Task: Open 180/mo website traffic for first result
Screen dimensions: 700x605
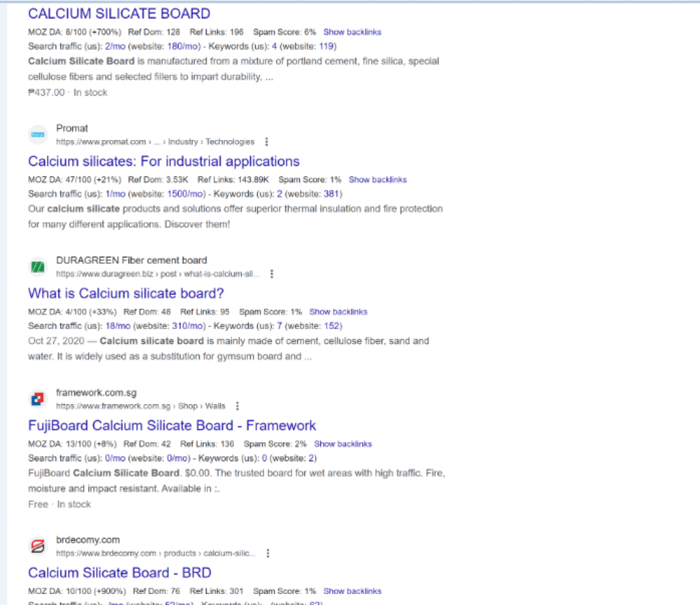Action: coord(182,46)
